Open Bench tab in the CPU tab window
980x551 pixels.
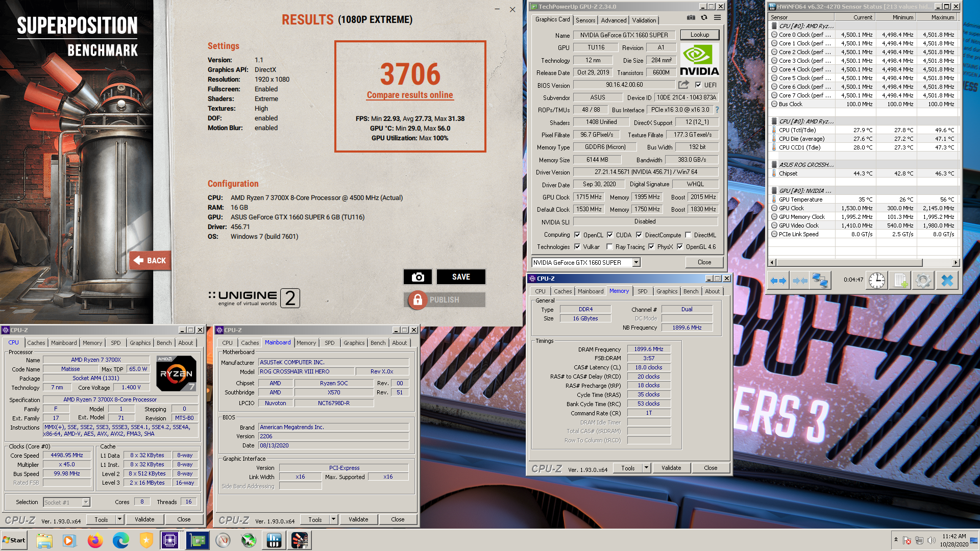pos(164,343)
